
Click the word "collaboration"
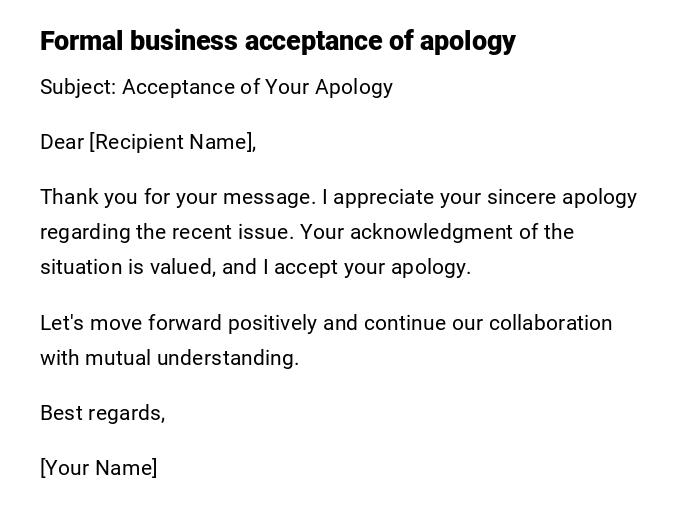[550, 323]
